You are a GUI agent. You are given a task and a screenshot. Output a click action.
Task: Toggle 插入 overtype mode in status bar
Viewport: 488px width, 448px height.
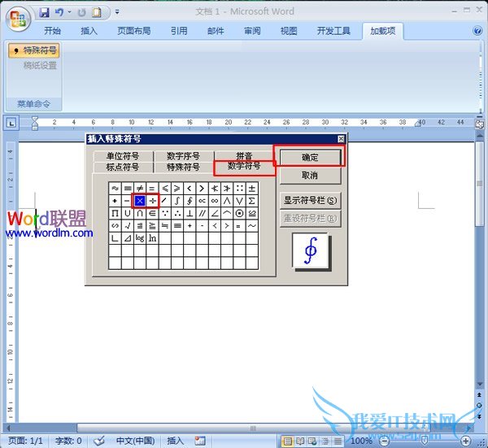(x=175, y=441)
